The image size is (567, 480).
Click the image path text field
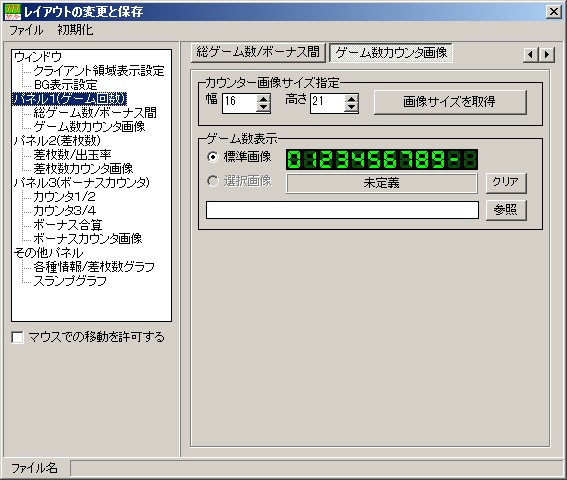342,210
